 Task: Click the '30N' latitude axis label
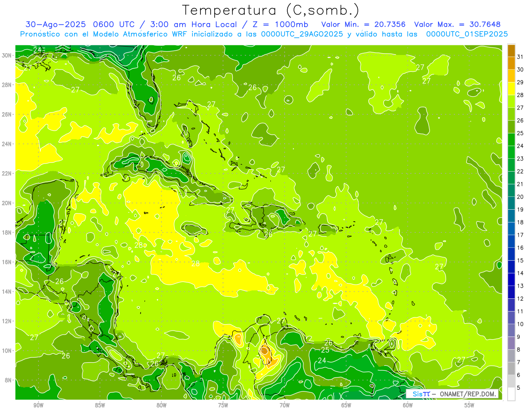tap(8, 55)
